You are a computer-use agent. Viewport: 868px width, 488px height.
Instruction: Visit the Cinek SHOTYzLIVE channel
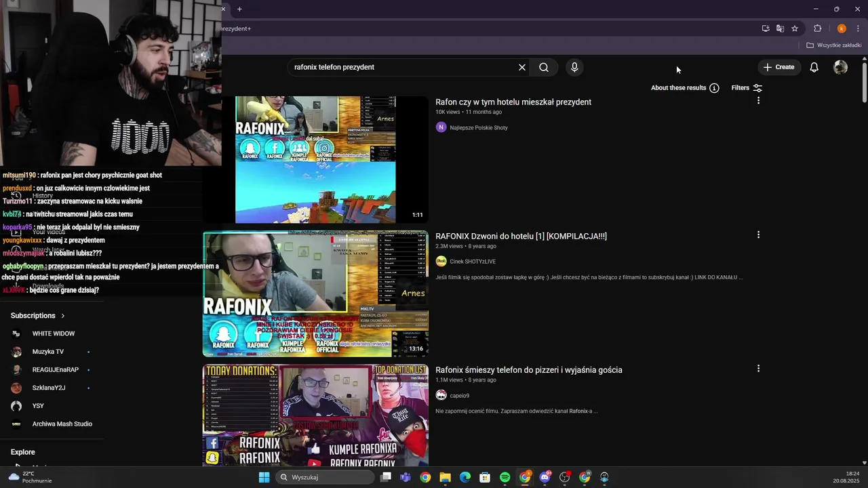tap(473, 262)
